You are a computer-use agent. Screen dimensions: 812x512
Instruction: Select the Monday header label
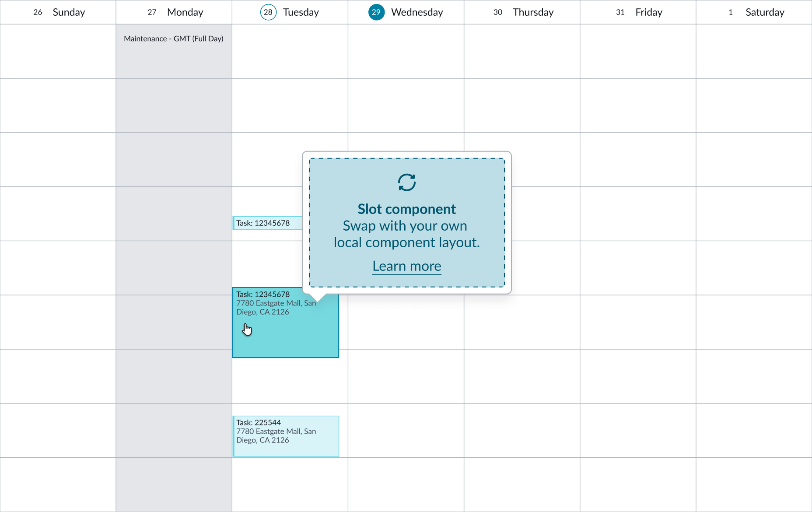click(x=185, y=12)
